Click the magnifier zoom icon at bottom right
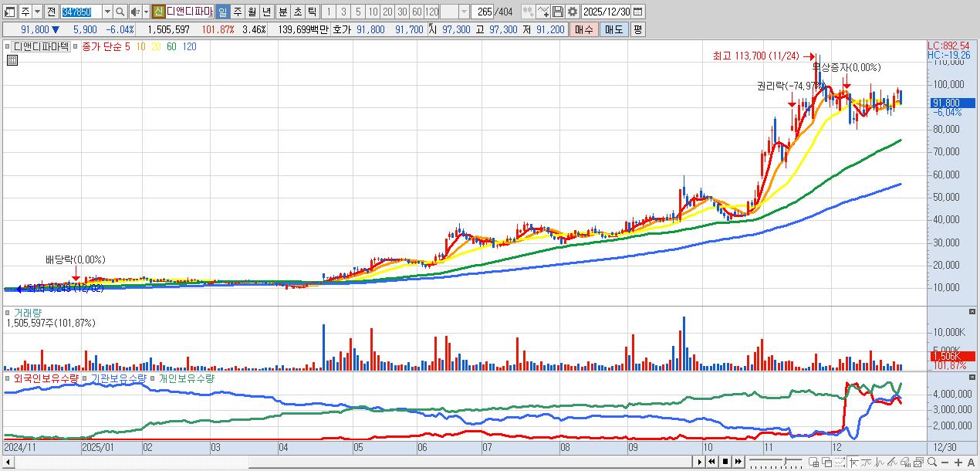The width and height of the screenshot is (980, 471). click(931, 462)
